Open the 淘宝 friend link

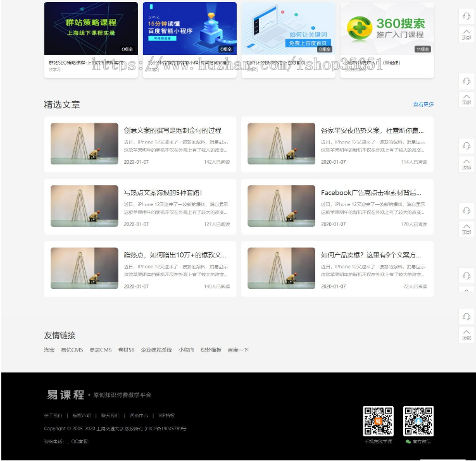click(x=49, y=350)
